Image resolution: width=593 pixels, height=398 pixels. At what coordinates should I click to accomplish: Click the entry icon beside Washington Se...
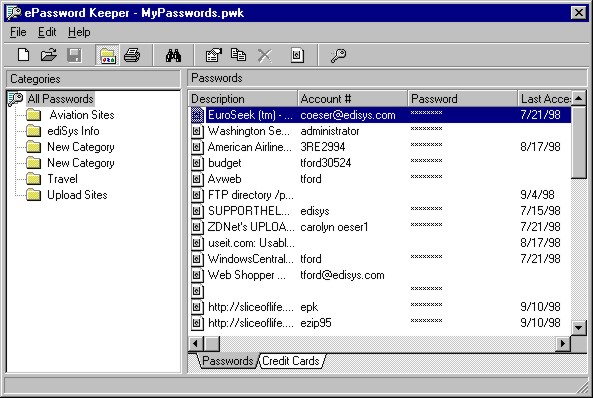coord(197,131)
